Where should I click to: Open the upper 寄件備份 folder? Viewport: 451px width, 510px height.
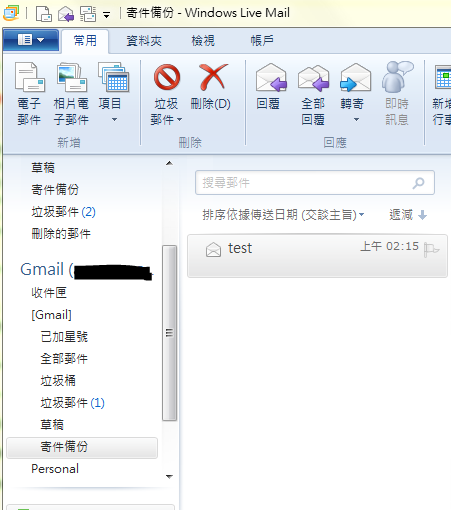(55, 190)
